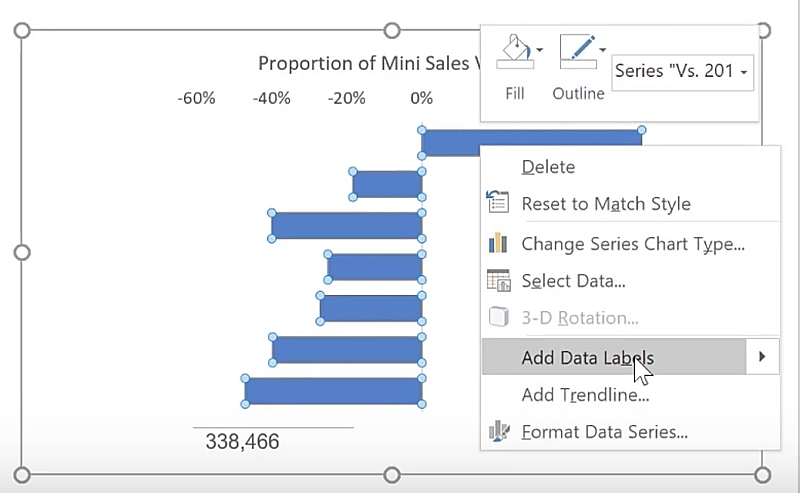Image resolution: width=800 pixels, height=493 pixels.
Task: Click the Fill paint bucket icon
Action: 512,52
